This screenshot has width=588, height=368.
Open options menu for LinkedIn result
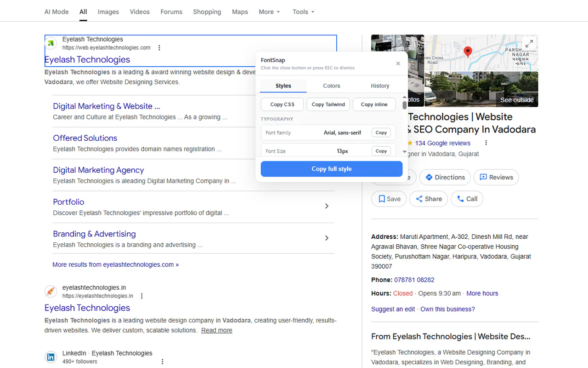[162, 362]
